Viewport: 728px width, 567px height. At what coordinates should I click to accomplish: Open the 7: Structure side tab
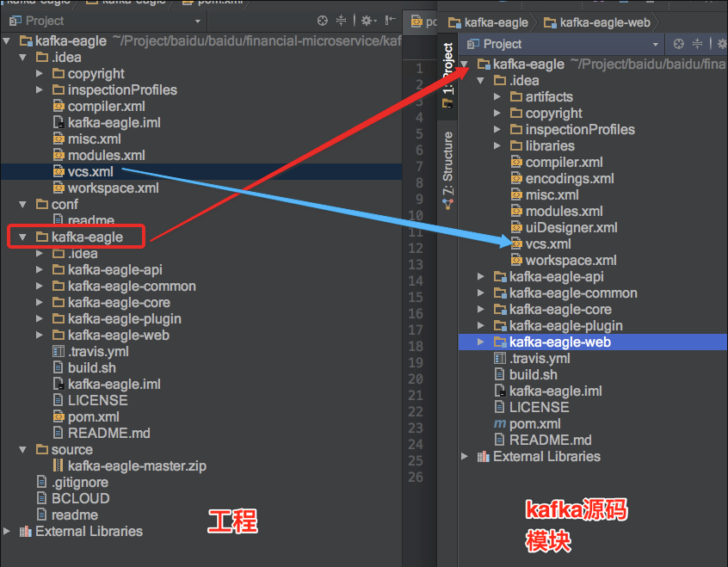[x=447, y=170]
